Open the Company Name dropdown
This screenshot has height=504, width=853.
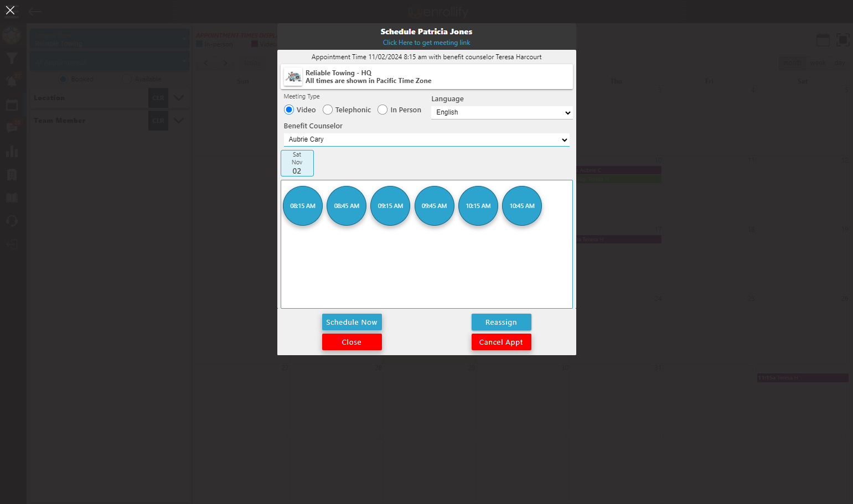click(110, 39)
